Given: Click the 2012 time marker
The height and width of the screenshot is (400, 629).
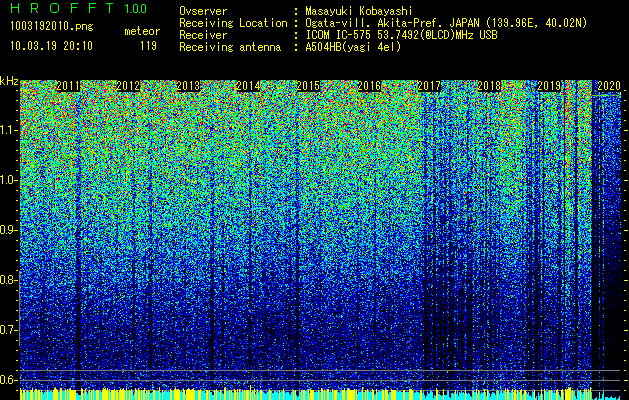Looking at the screenshot, I should point(128,86).
